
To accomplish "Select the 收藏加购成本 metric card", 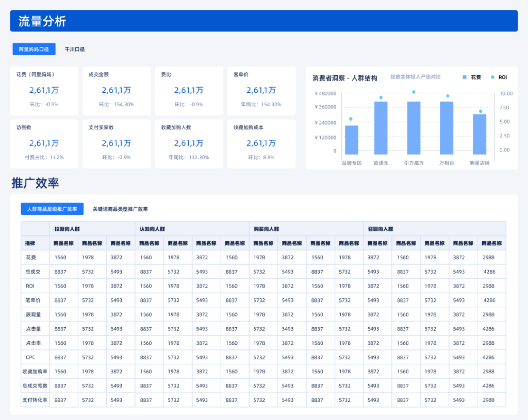I will (261, 143).
